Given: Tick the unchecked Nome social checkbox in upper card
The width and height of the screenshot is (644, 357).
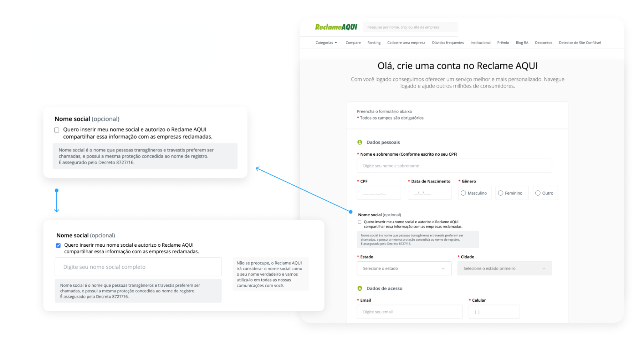Looking at the screenshot, I should pos(57,130).
